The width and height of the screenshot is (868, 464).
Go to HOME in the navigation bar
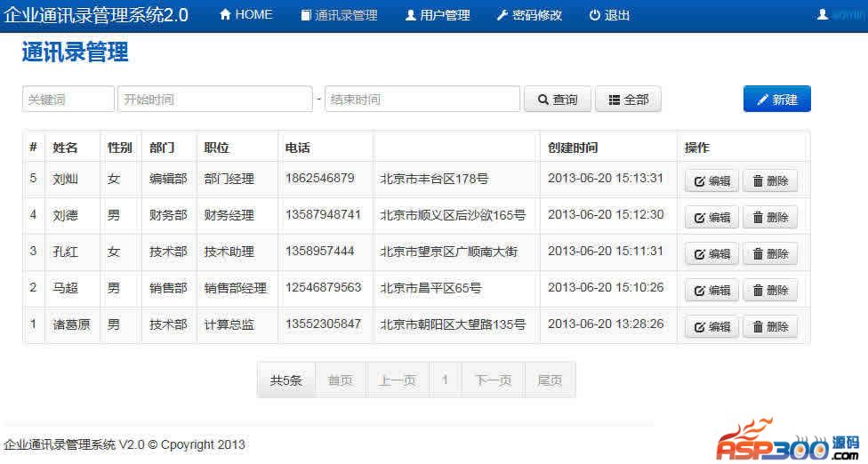(x=245, y=15)
